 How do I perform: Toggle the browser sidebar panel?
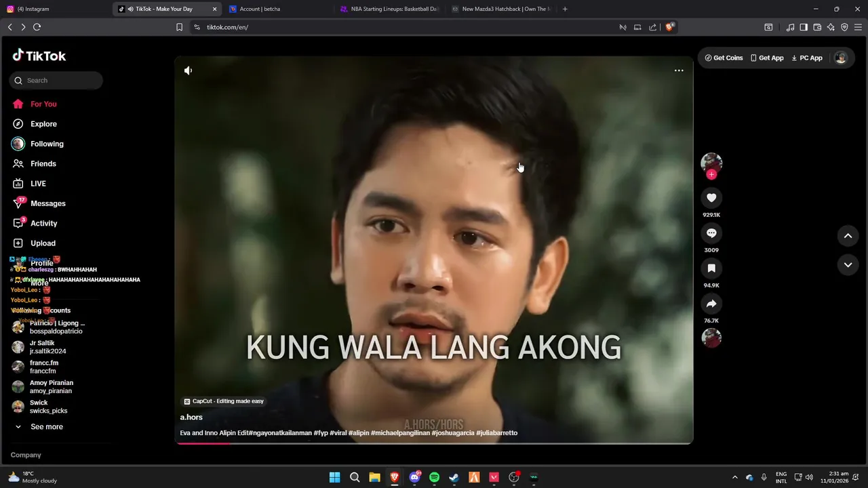point(804,27)
